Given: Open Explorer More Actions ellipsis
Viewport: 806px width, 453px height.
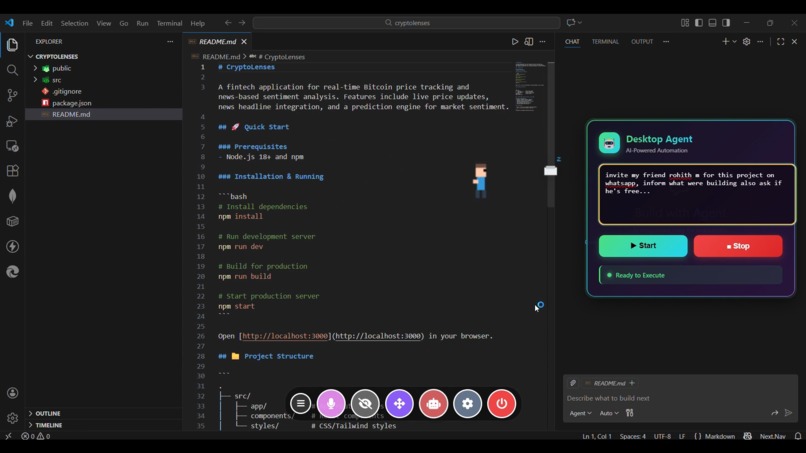Looking at the screenshot, I should [170, 42].
